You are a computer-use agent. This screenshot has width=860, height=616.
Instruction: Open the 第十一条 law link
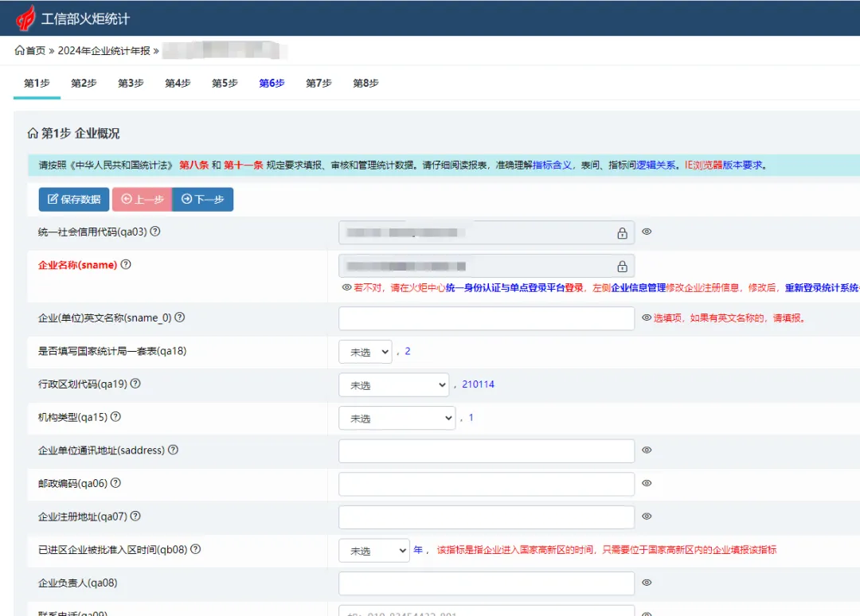tap(244, 165)
